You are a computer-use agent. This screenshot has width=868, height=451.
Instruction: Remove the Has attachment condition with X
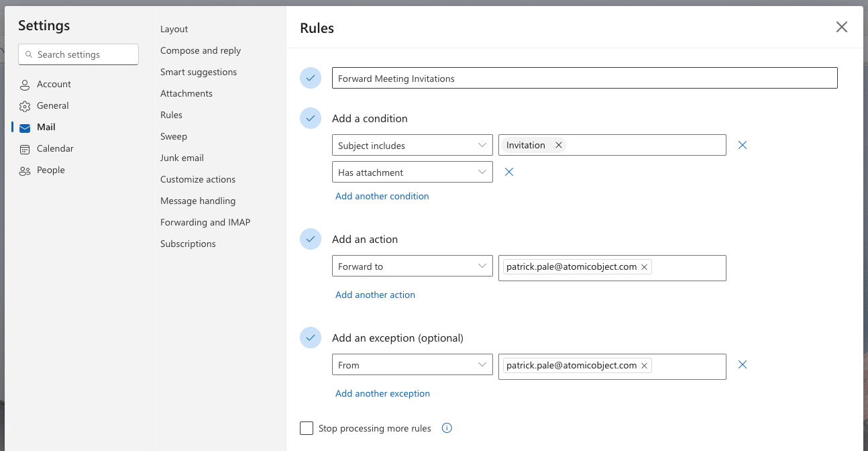click(508, 172)
